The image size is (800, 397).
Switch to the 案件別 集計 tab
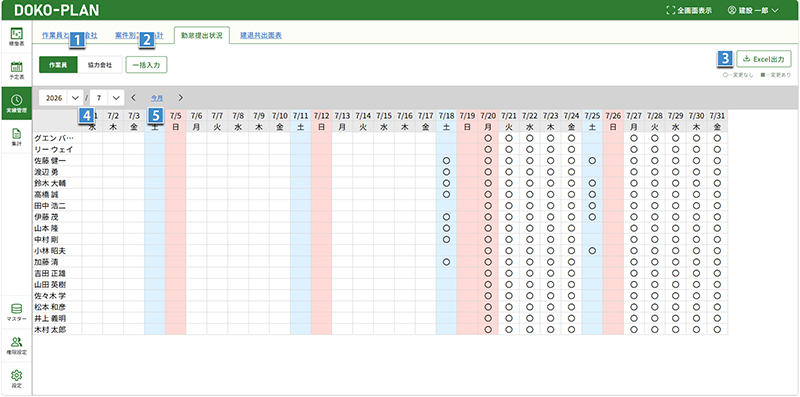pos(139,36)
